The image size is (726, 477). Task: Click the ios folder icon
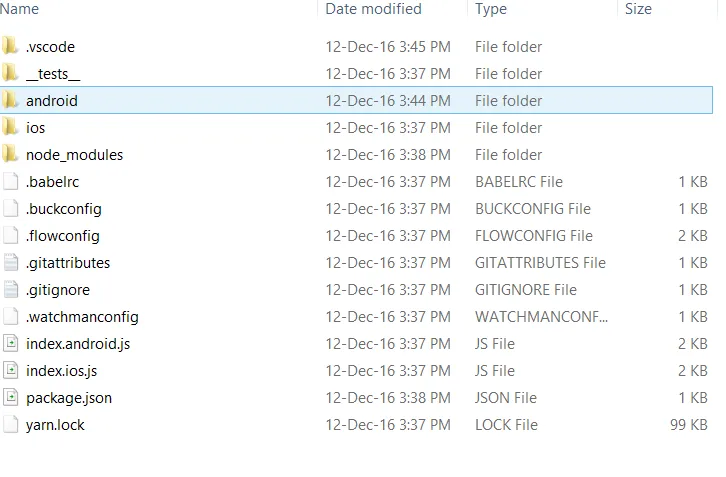coord(10,127)
